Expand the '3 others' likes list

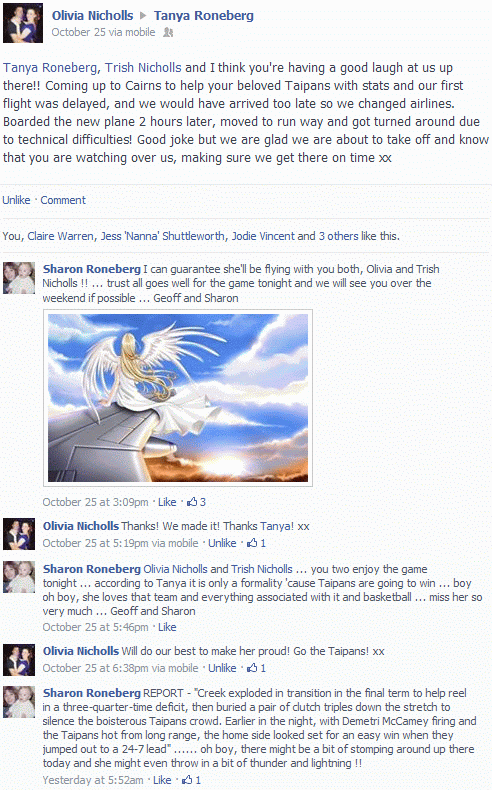338,236
